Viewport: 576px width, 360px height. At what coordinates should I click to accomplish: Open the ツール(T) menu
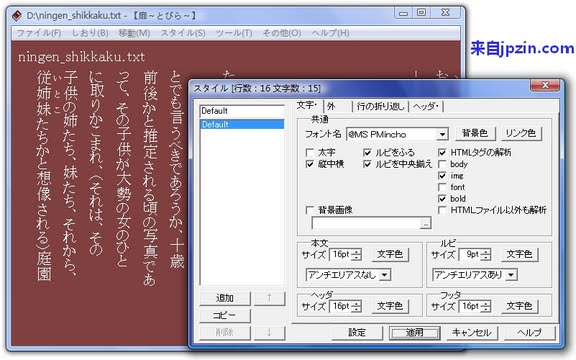point(234,33)
